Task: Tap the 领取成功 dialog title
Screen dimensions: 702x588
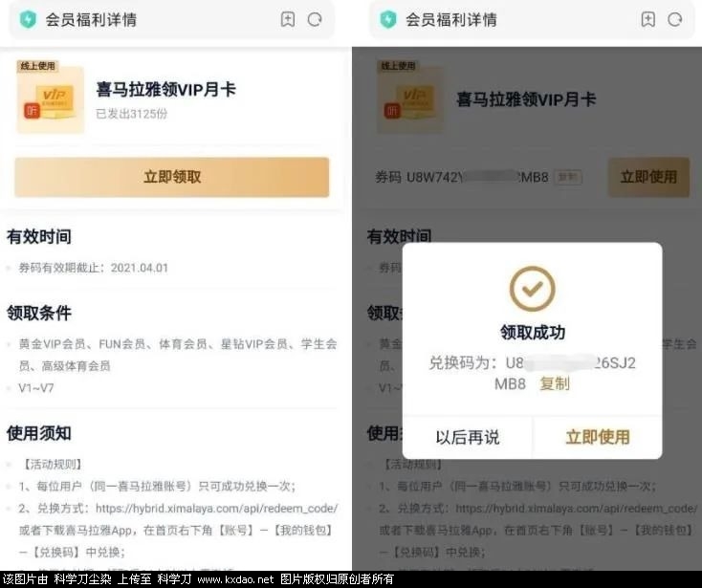Action: point(533,333)
